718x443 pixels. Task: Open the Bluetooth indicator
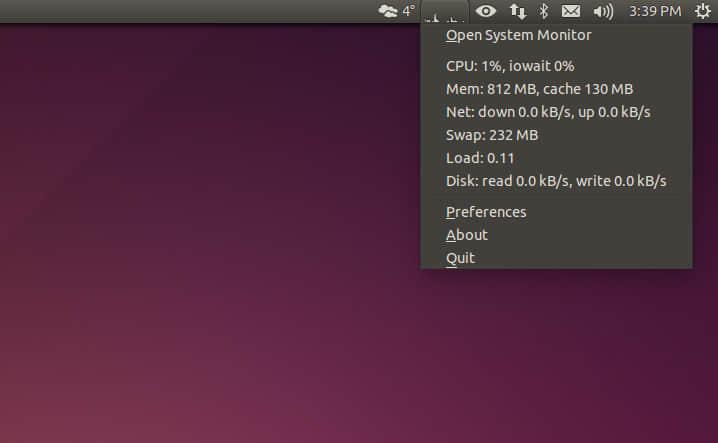(544, 11)
